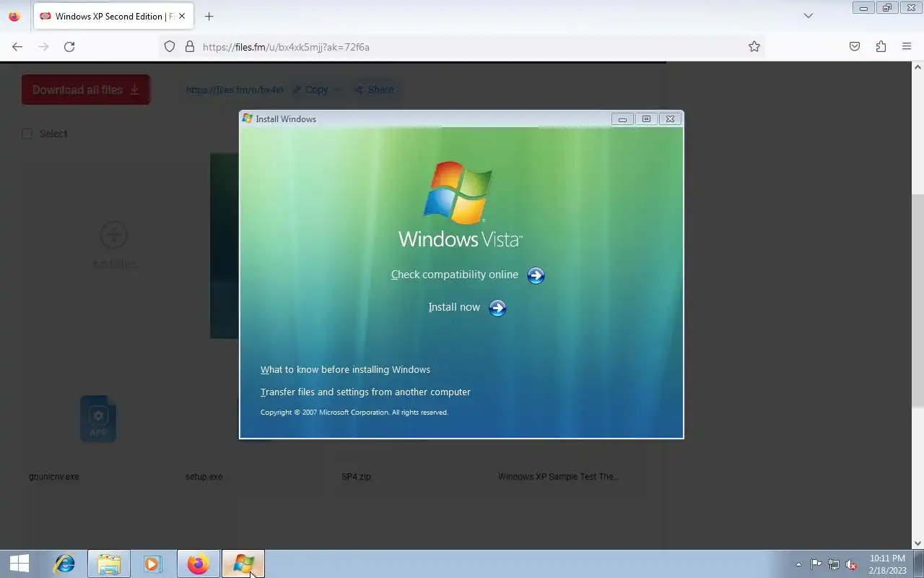Click the Share button on files.fm
The height and width of the screenshot is (578, 924).
[374, 90]
